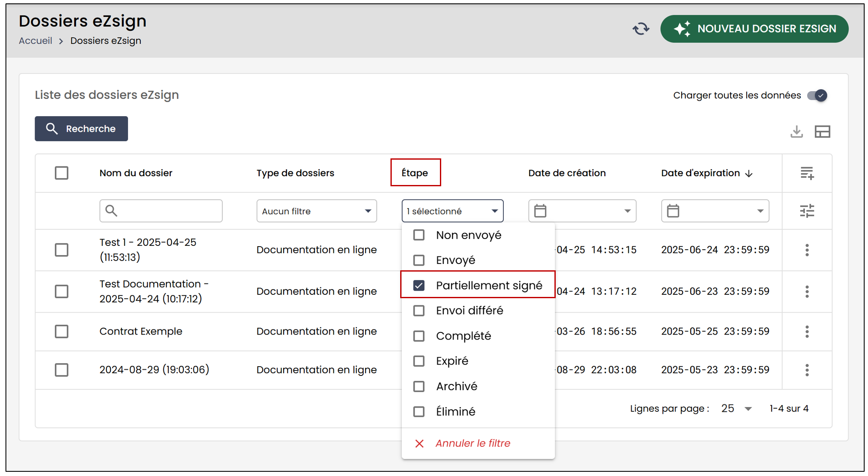Open Lignes par page 25 dropdown
Screen dimensions: 868x476
pyautogui.click(x=737, y=408)
